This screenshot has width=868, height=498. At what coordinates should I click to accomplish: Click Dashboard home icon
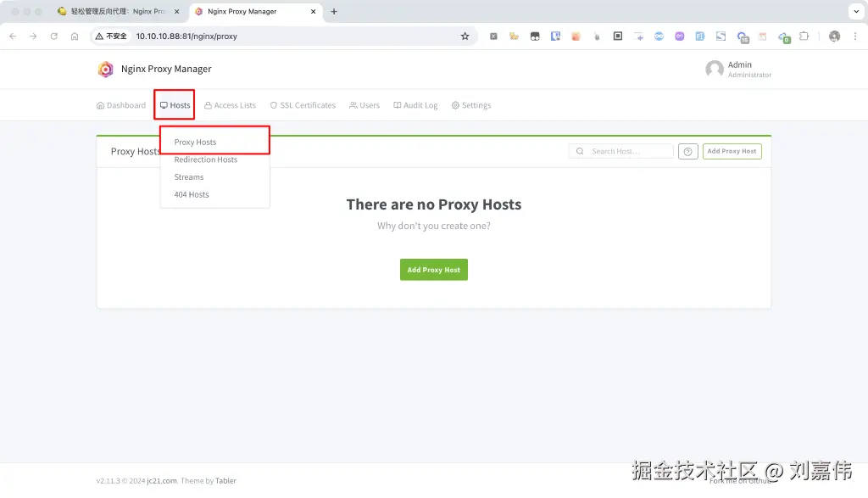(x=100, y=105)
